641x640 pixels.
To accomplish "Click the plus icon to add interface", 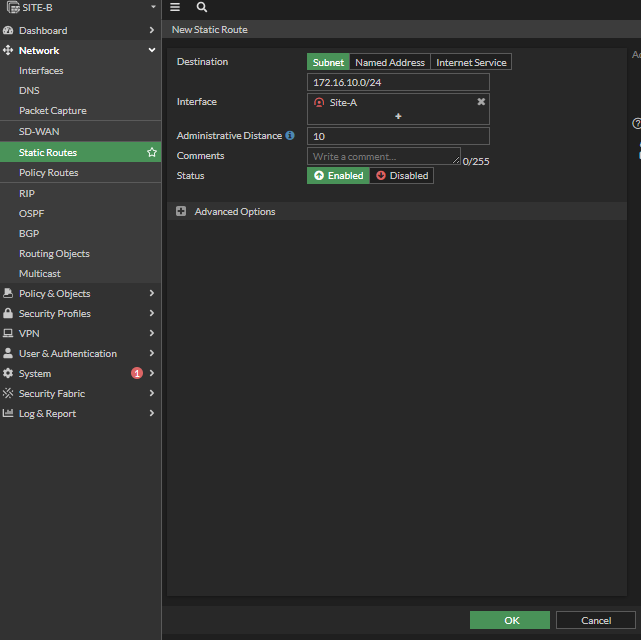I will click(398, 116).
